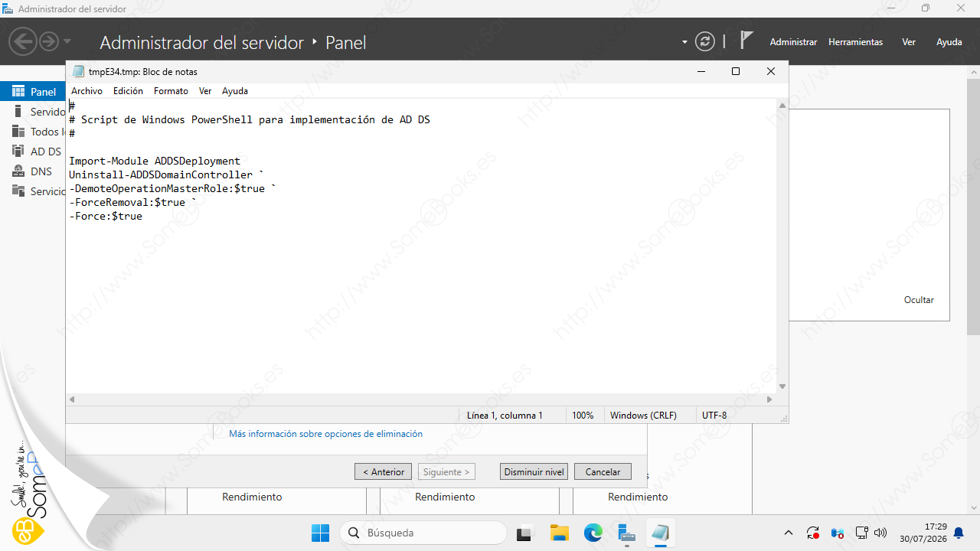
Task: Select the DNS role icon
Action: pos(19,171)
